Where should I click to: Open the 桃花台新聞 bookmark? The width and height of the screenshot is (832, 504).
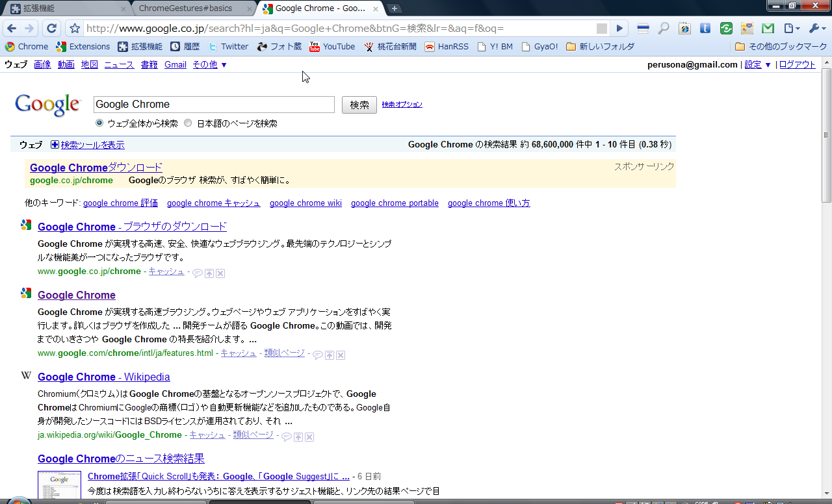(x=390, y=47)
